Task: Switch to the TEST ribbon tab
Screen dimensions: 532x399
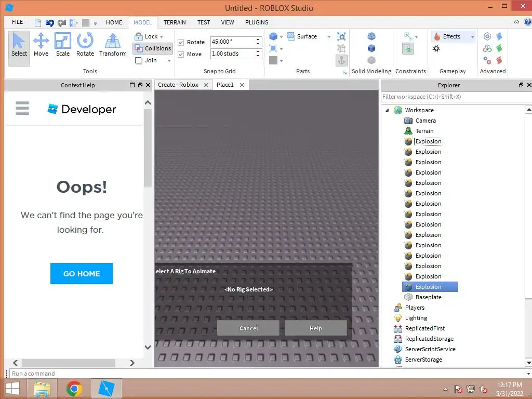Action: point(204,22)
